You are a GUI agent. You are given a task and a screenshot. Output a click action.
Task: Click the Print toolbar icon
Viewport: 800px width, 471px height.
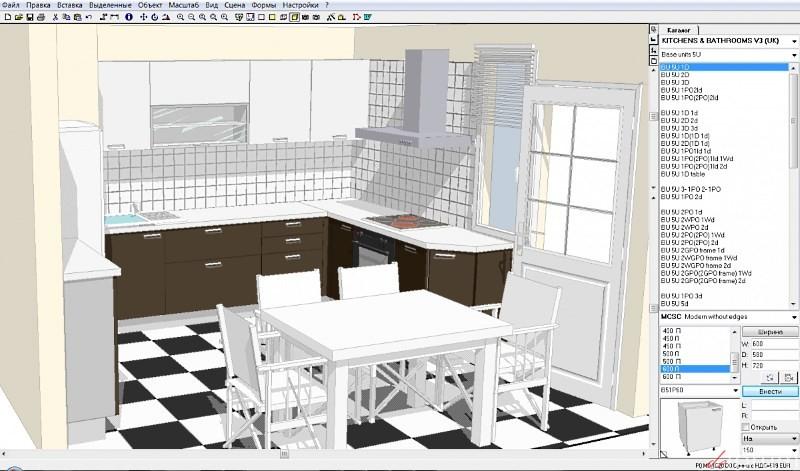click(43, 18)
